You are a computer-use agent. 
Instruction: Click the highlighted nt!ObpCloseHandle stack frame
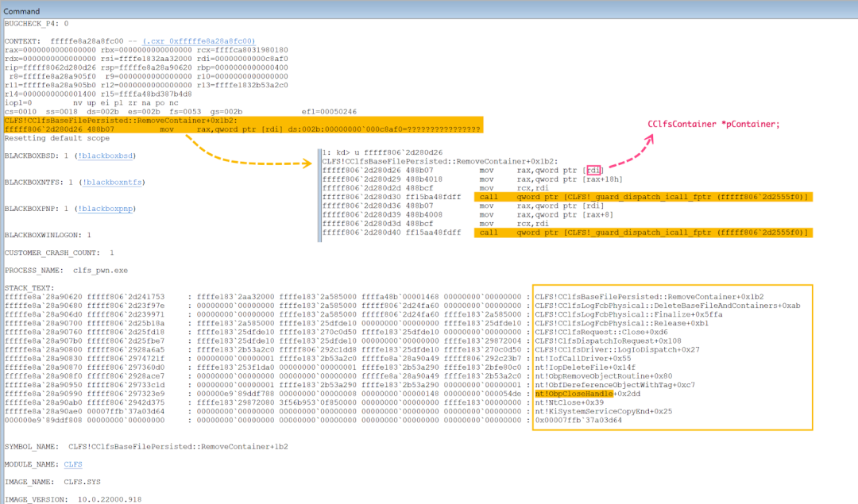click(x=574, y=394)
